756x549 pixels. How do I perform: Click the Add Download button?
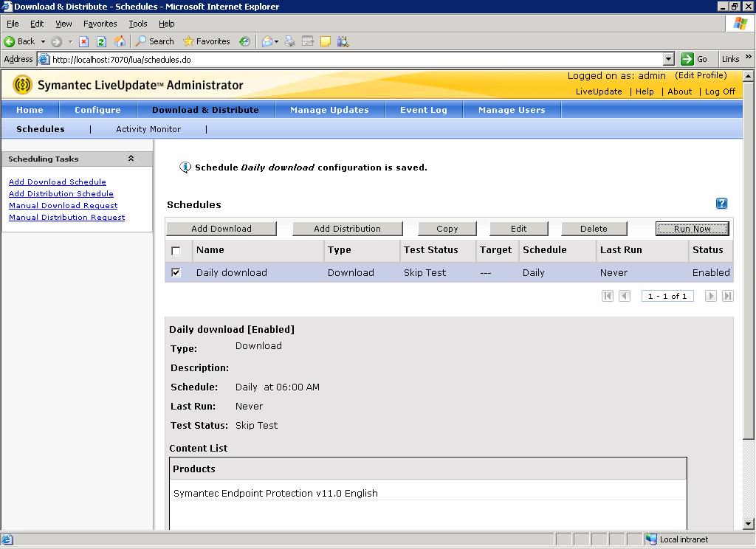221,229
